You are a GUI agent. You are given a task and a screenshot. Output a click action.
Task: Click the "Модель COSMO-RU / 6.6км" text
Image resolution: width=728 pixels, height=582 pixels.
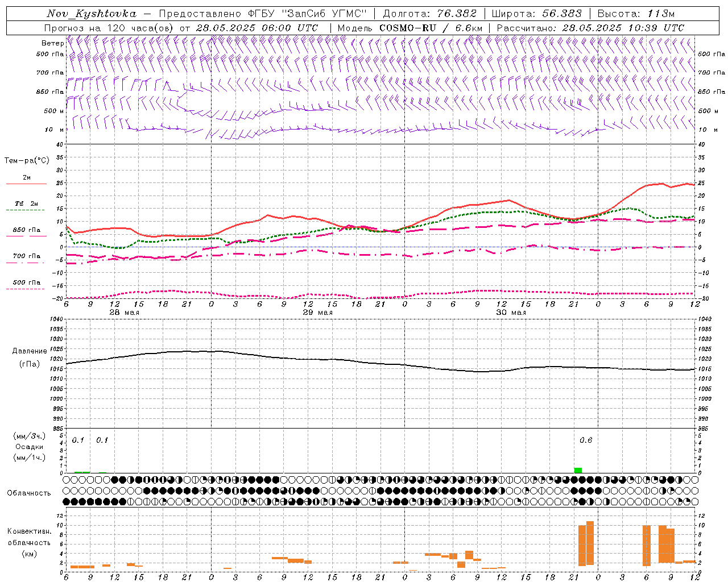(x=410, y=28)
